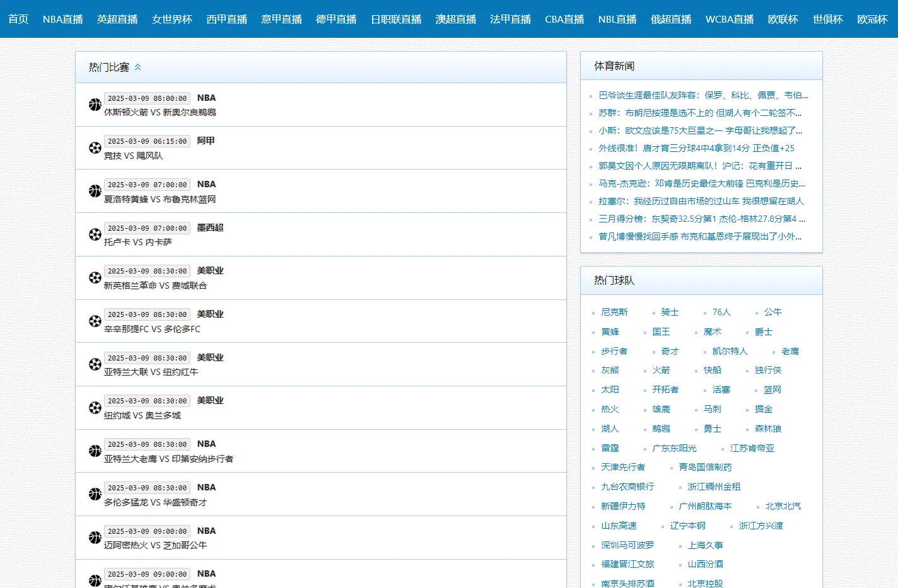This screenshot has height=588, width=898.
Task: Open the 骑士 team link
Action: pyautogui.click(x=670, y=312)
